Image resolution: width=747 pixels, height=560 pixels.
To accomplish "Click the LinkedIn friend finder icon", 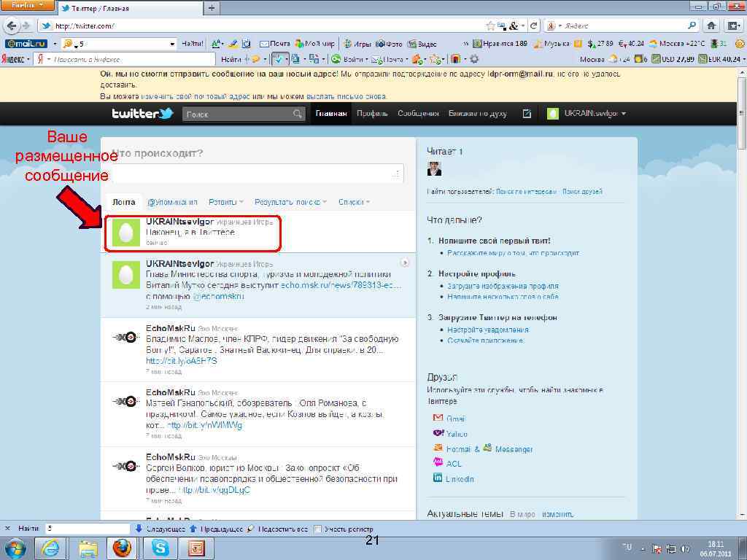I will pyautogui.click(x=438, y=478).
